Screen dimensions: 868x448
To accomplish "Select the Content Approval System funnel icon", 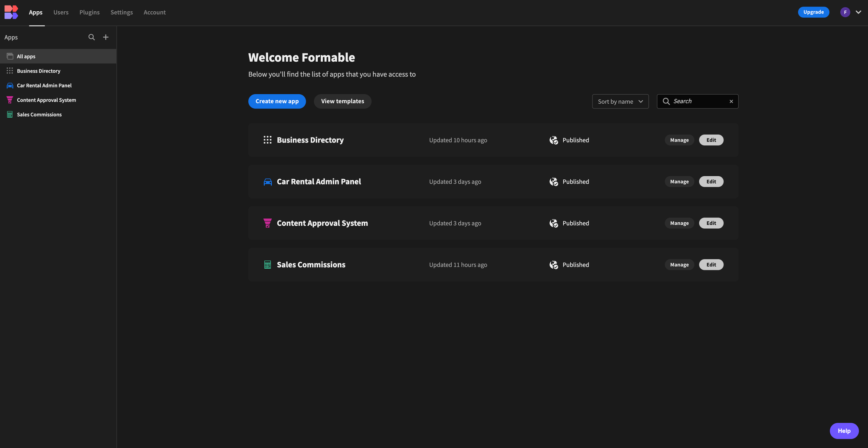I will click(10, 99).
